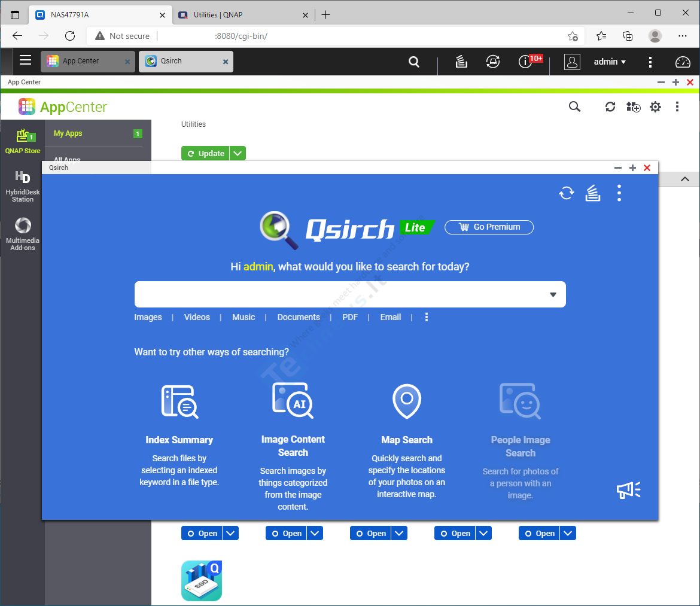Select the NAS47791A browser tab
This screenshot has width=700, height=606.
pyautogui.click(x=101, y=15)
